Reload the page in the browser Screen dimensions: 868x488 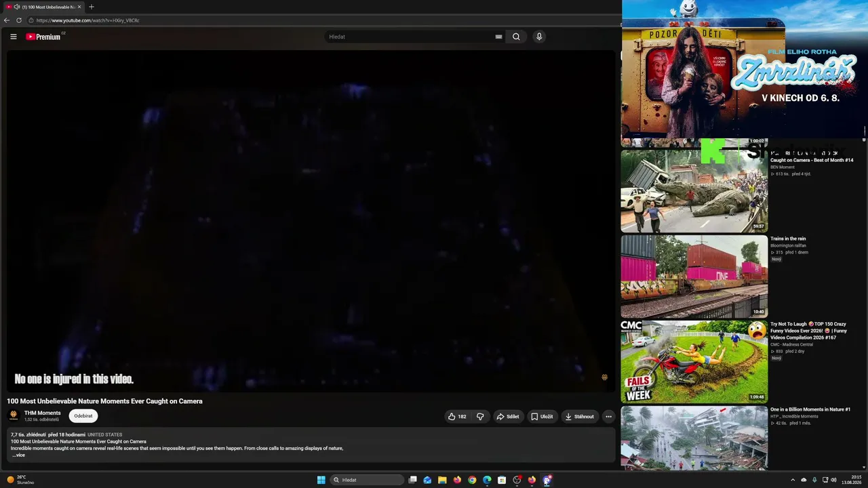(x=19, y=20)
